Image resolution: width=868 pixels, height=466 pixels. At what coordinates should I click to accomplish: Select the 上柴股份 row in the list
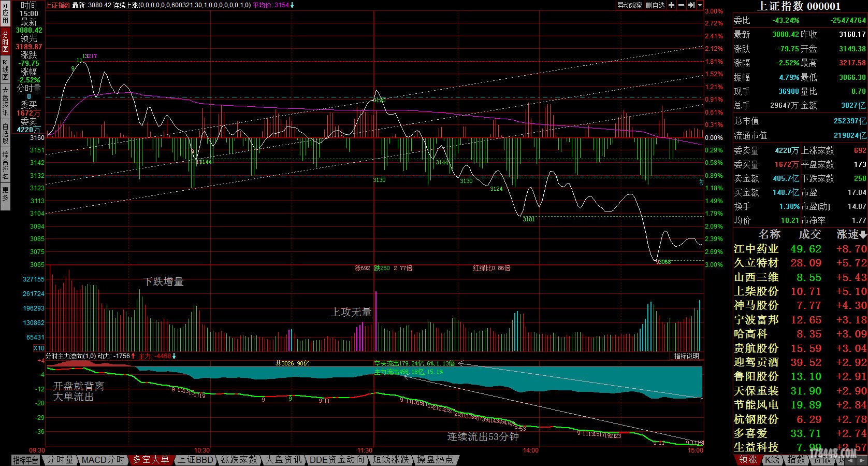(800, 291)
